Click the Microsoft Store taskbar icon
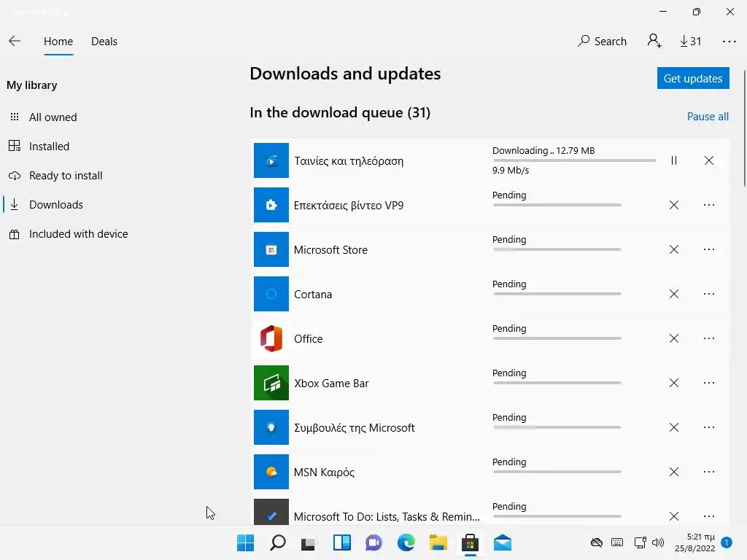Screen dimensions: 747x560 pyautogui.click(x=471, y=542)
